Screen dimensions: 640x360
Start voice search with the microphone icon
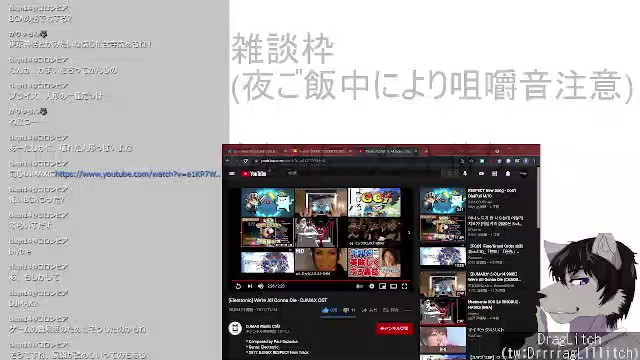click(x=465, y=173)
